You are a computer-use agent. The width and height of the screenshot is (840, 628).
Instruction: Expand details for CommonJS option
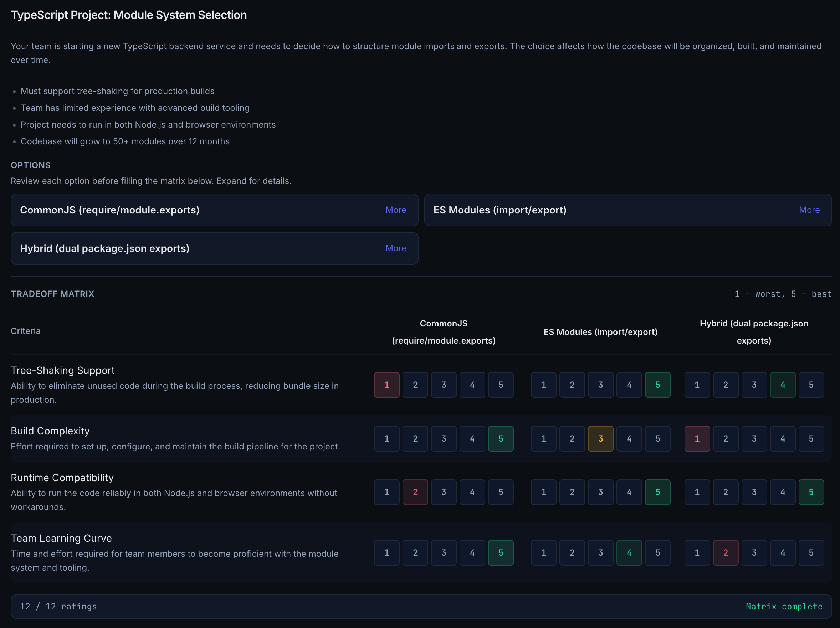[396, 210]
